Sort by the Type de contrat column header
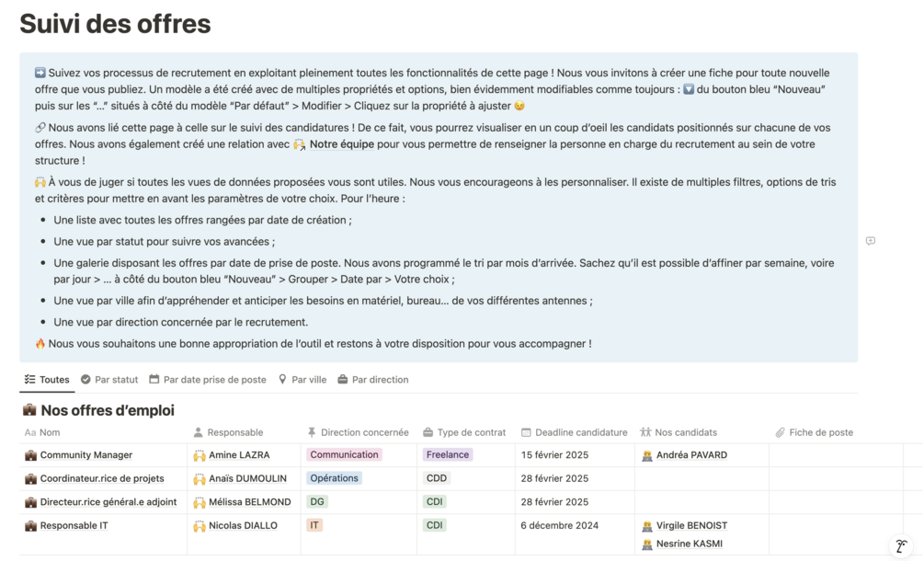 pyautogui.click(x=471, y=432)
